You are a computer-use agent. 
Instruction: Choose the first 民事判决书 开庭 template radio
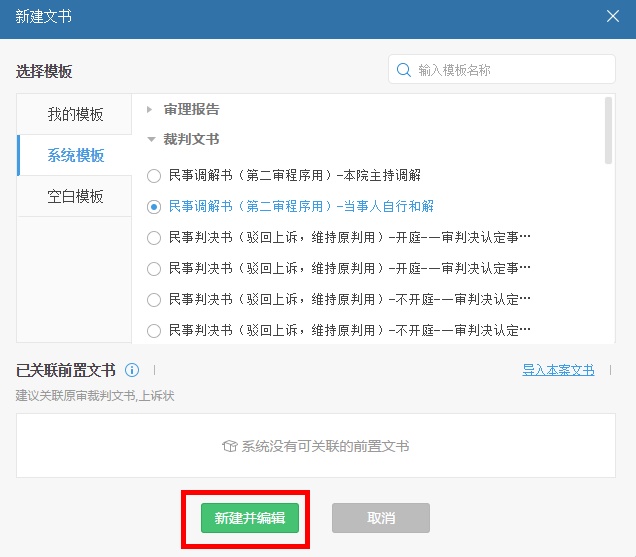click(154, 238)
